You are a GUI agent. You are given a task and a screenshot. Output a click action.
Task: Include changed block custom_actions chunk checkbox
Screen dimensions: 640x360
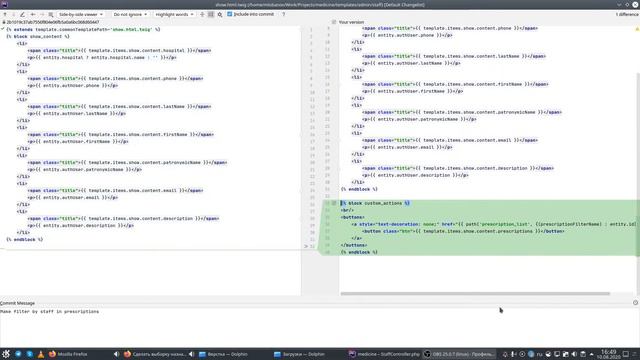(334, 203)
